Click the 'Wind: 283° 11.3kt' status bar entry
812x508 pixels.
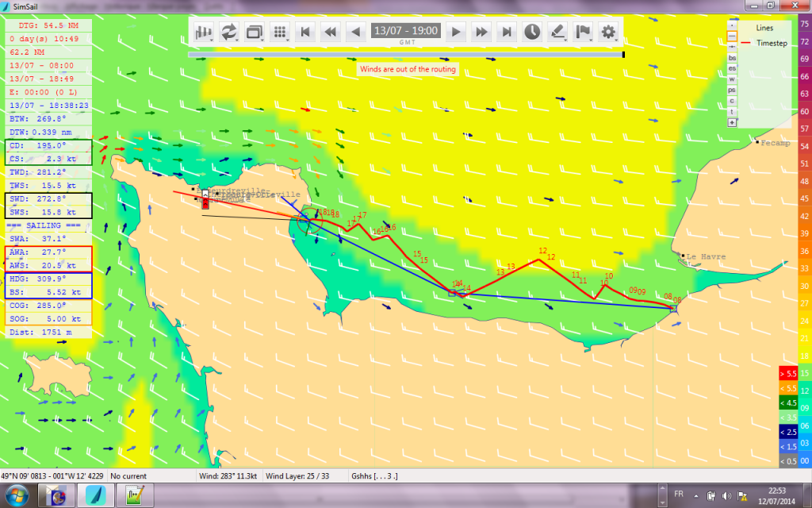228,476
